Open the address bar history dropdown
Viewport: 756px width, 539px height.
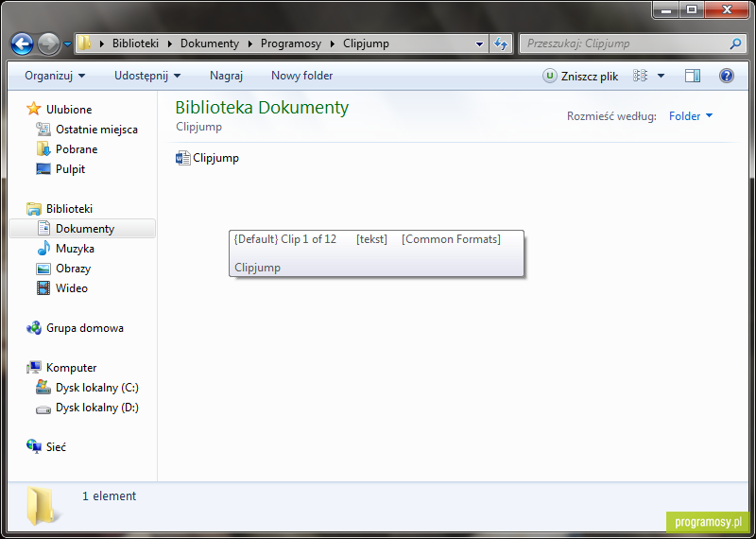click(479, 43)
